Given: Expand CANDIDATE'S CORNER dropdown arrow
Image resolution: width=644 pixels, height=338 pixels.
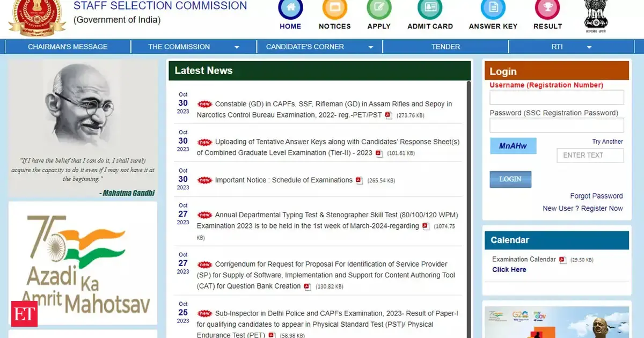Looking at the screenshot, I should pos(370,47).
